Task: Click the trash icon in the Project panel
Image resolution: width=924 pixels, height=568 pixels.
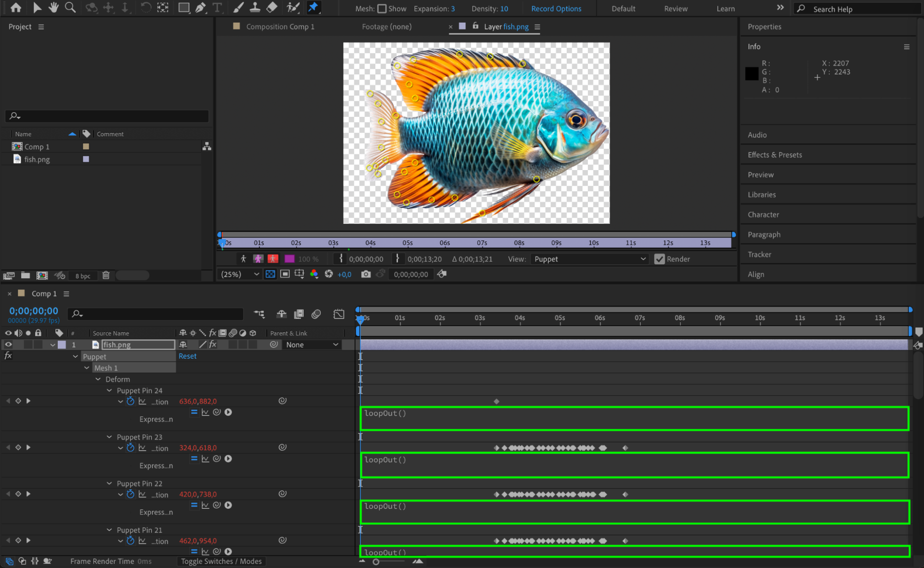Action: 106,275
